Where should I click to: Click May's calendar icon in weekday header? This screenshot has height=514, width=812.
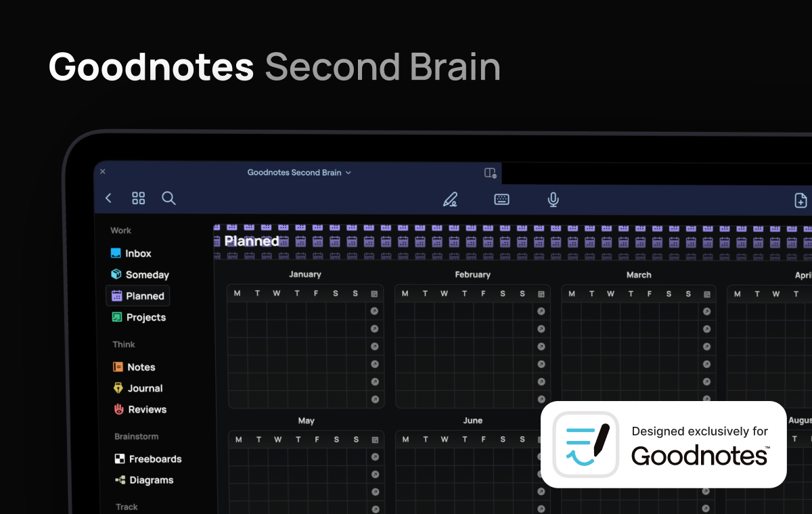click(x=375, y=440)
